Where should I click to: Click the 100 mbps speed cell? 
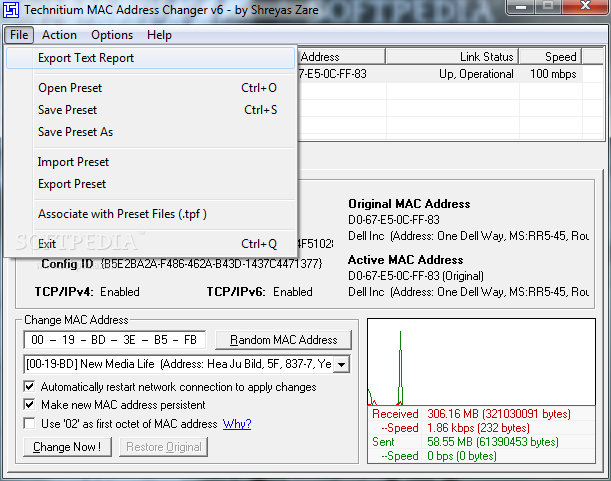553,74
